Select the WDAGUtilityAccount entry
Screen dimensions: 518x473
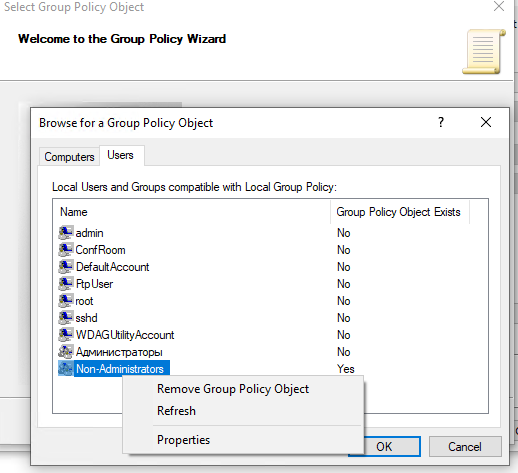125,335
